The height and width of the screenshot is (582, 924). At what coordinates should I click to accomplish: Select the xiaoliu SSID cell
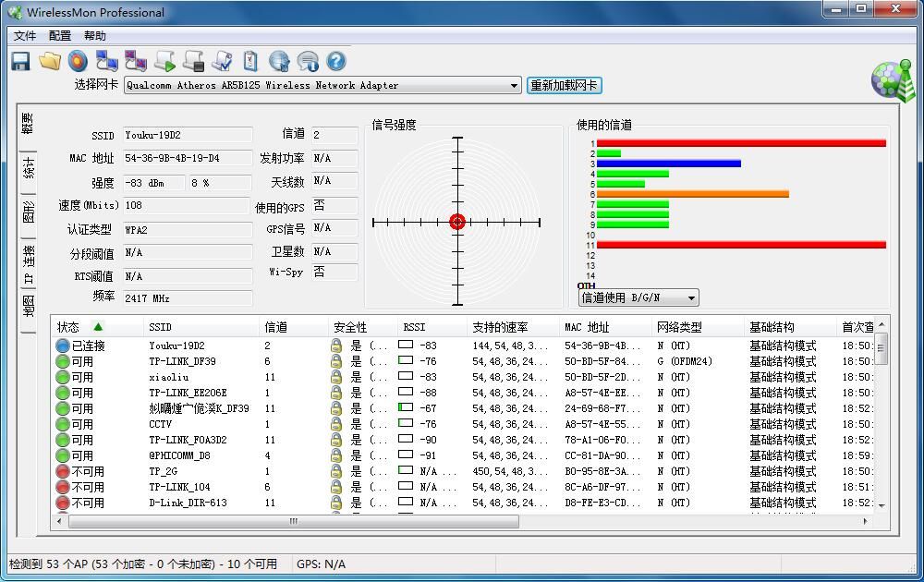coord(168,377)
